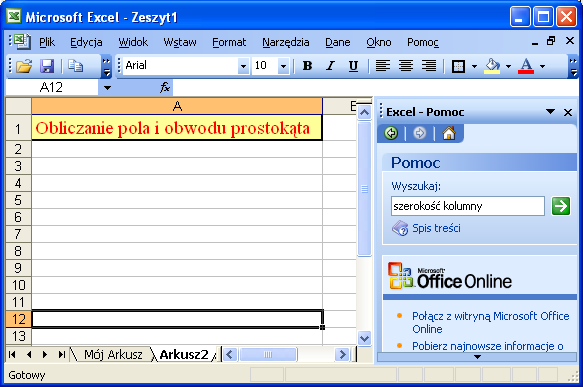Close the Excel - Pomoc task pane
The height and width of the screenshot is (387, 583).
click(568, 112)
